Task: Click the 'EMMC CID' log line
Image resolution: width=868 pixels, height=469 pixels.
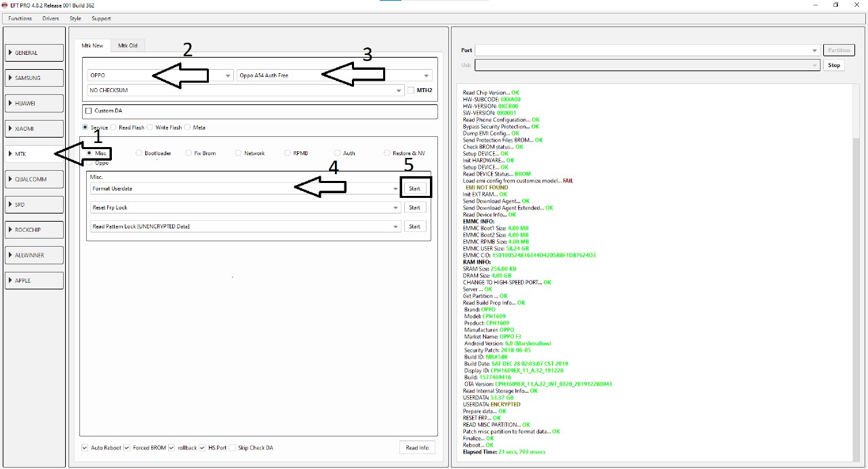Action: [529, 256]
